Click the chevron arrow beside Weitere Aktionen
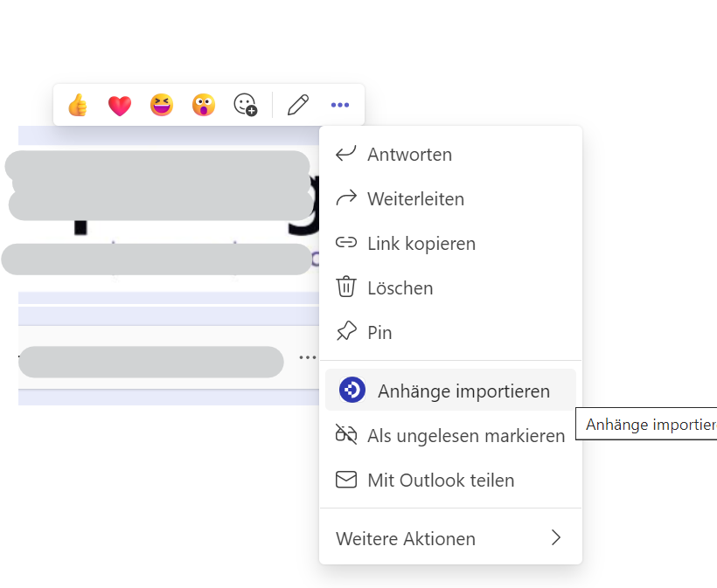This screenshot has height=588, width=717. click(555, 538)
